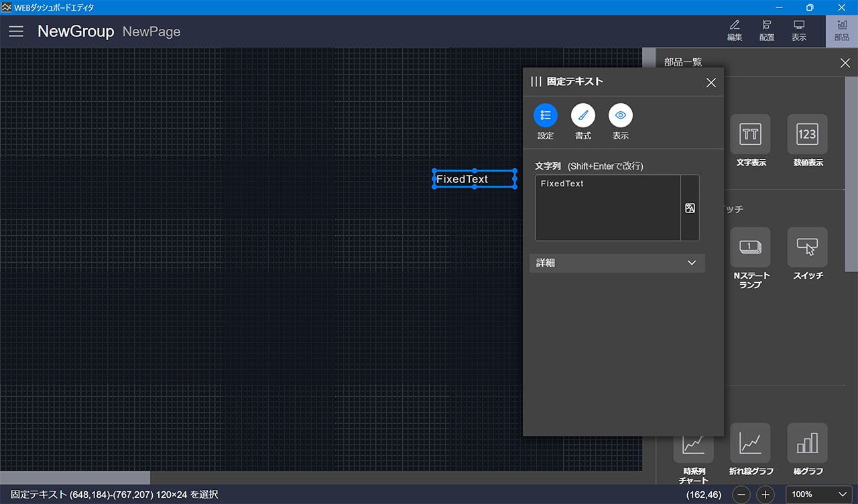Switch to the 設定 settings tab

click(546, 116)
